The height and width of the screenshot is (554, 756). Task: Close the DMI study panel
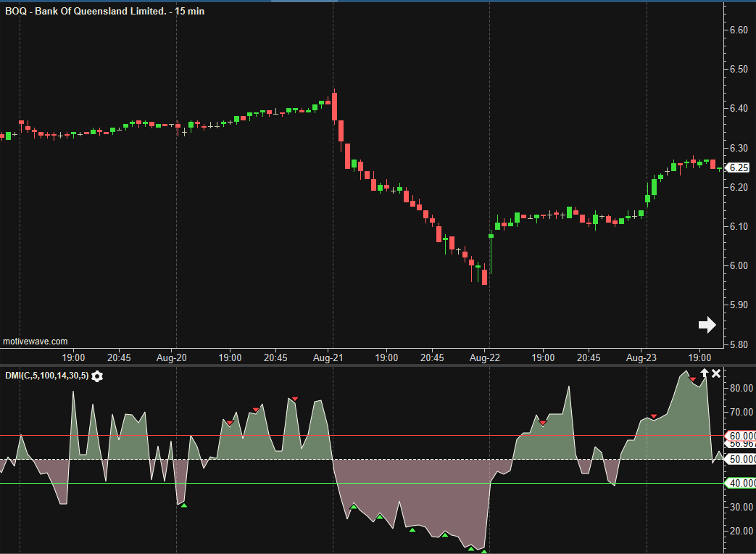pyautogui.click(x=716, y=373)
